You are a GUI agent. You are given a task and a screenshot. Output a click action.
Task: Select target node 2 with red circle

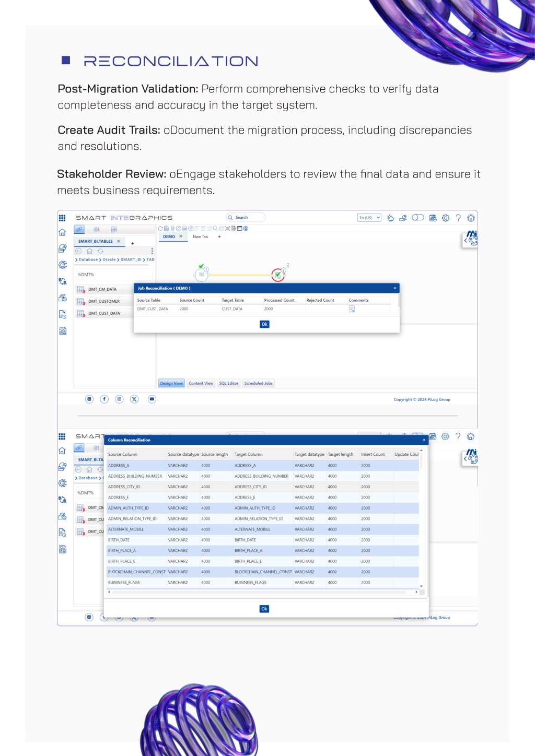[278, 275]
